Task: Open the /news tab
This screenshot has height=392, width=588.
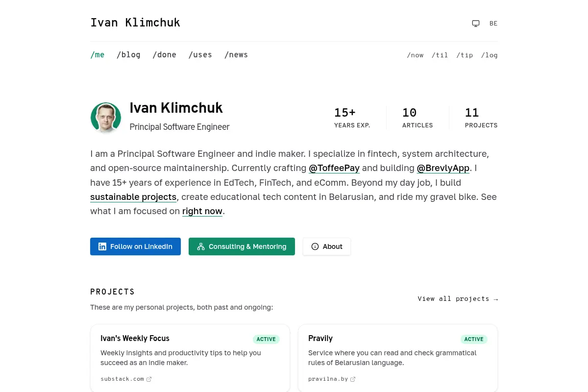Action: pyautogui.click(x=236, y=55)
